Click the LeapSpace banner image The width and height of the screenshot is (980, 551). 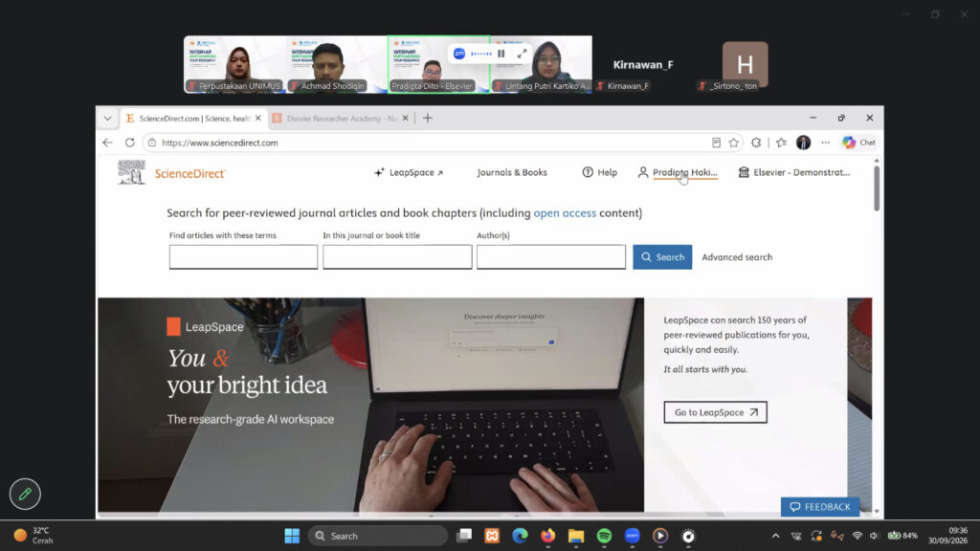coord(370,405)
